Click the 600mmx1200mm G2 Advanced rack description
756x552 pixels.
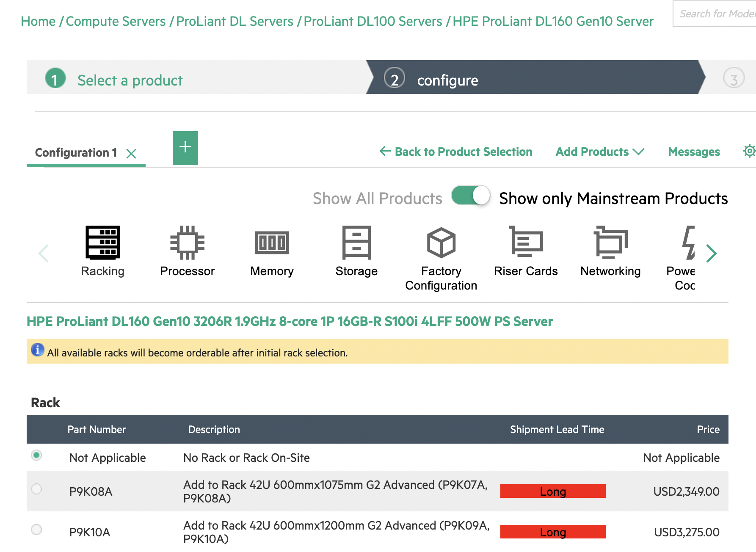(337, 532)
